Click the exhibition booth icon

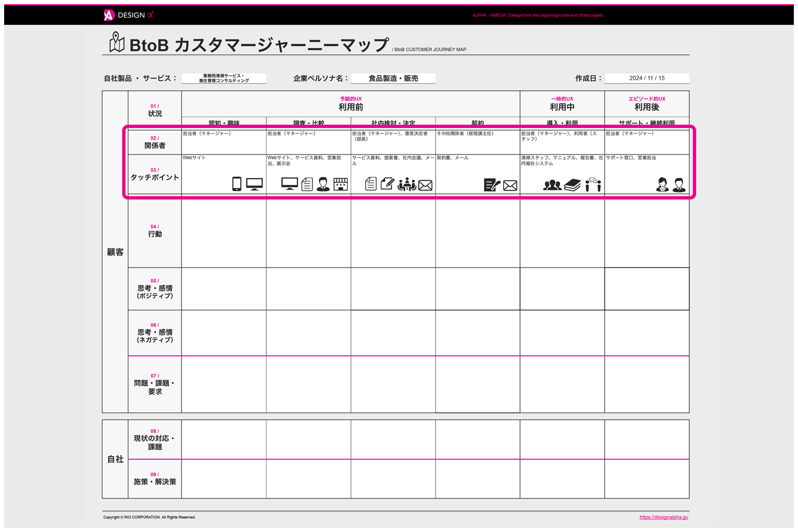pyautogui.click(x=340, y=184)
